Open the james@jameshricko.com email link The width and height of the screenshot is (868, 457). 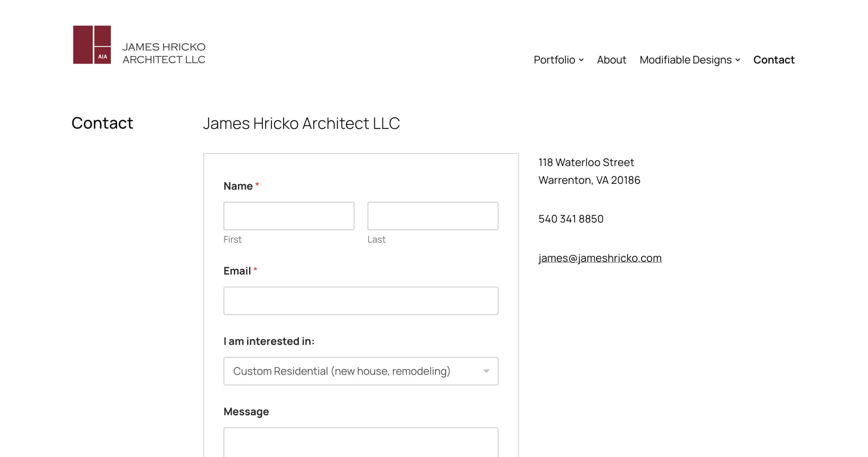point(600,258)
